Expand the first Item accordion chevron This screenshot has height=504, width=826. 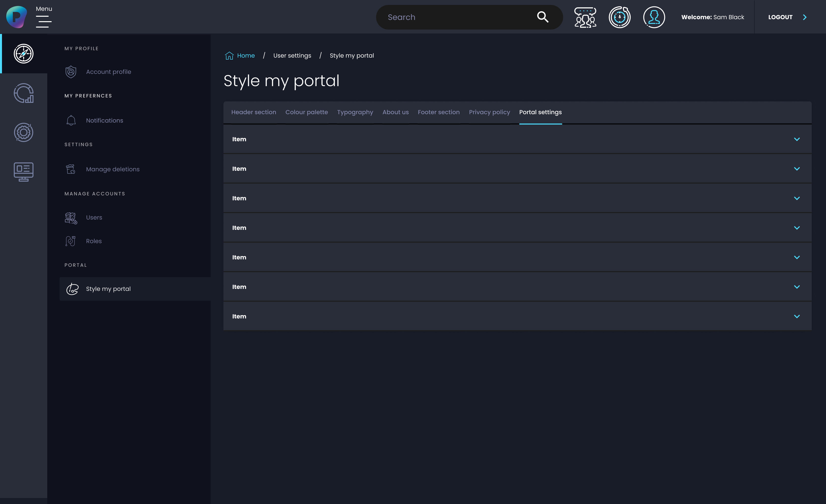coord(796,139)
